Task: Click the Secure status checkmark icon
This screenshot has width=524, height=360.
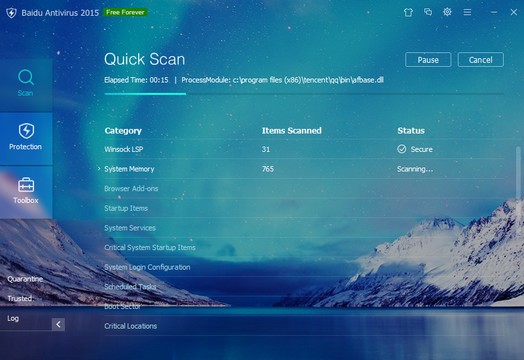Action: click(402, 149)
